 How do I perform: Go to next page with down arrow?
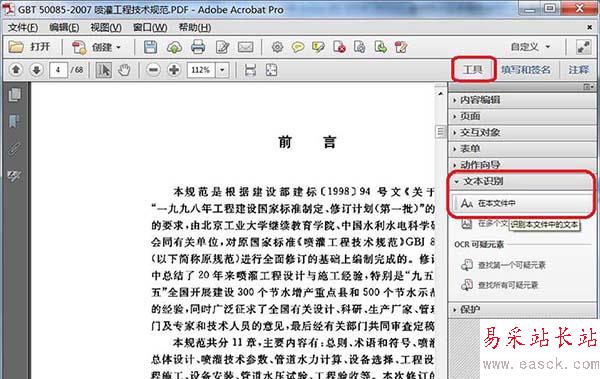pos(37,70)
